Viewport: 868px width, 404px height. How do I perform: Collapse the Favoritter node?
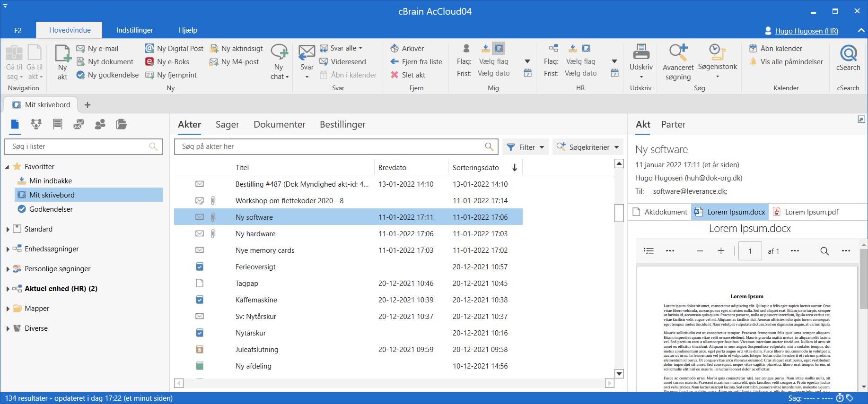tap(8, 167)
